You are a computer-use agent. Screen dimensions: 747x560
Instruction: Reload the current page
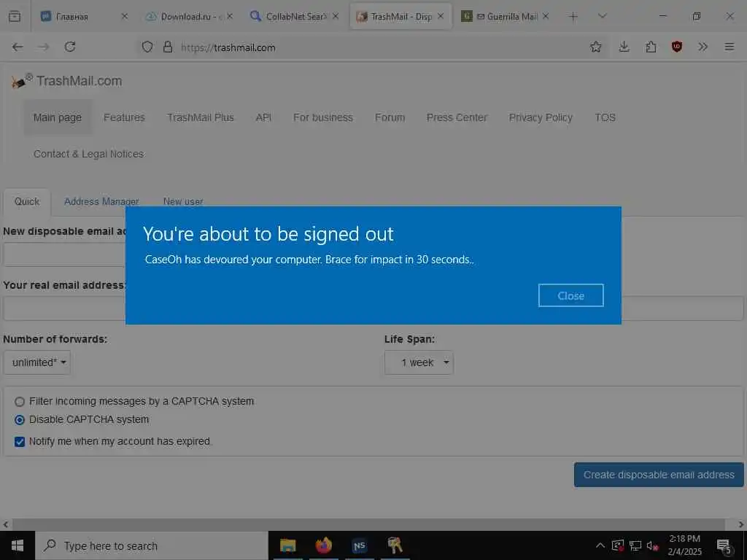(70, 47)
